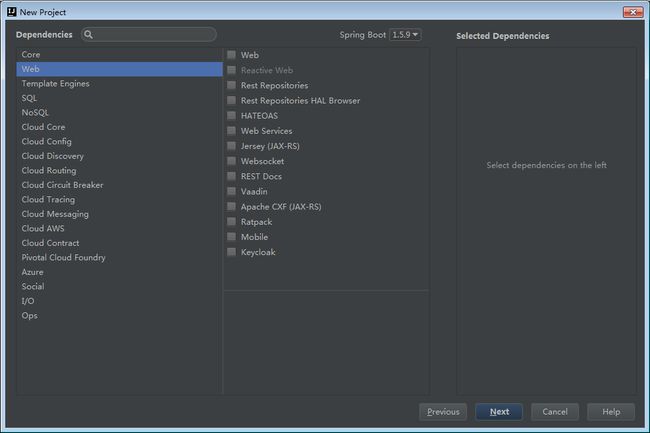Viewport: 650px width, 433px height.
Task: Check the Rest Repositories option
Action: click(232, 85)
